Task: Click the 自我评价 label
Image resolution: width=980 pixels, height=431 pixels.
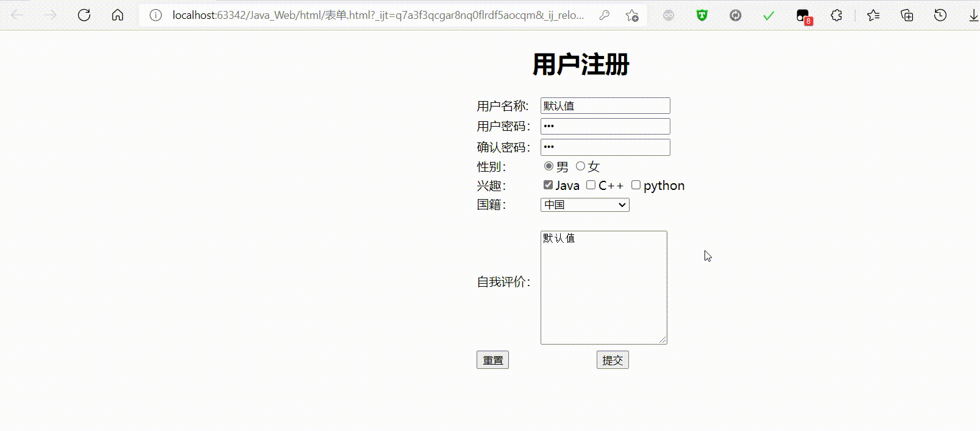Action: pos(503,282)
